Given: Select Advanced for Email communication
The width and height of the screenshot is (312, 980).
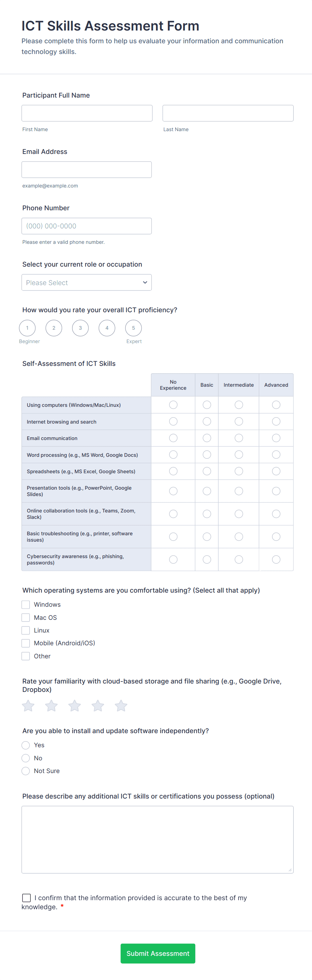Looking at the screenshot, I should [276, 438].
